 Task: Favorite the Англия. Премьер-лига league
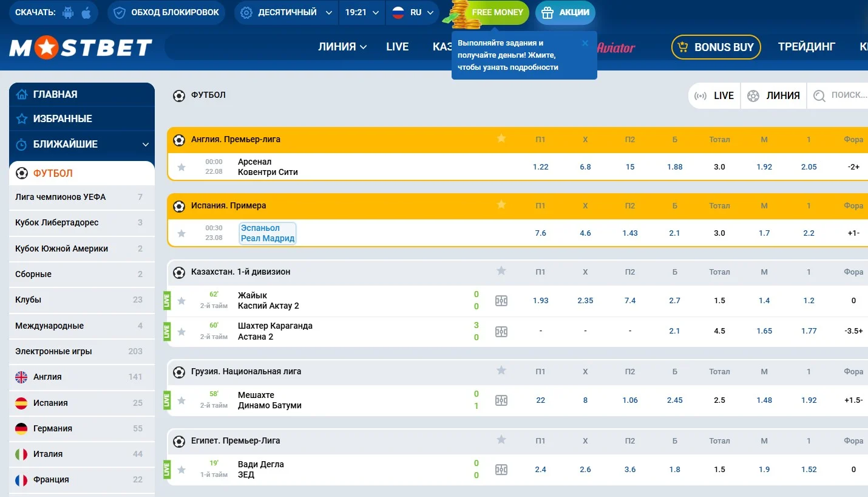pos(501,139)
